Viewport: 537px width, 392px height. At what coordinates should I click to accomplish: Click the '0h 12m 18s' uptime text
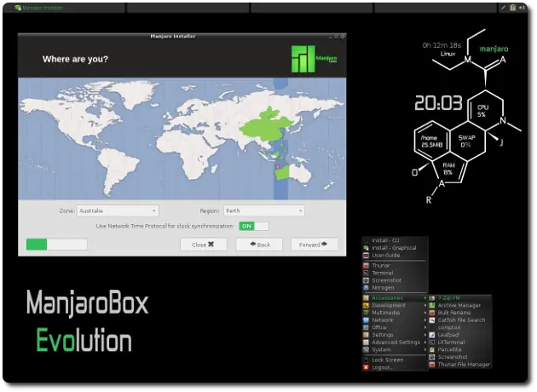coord(442,45)
